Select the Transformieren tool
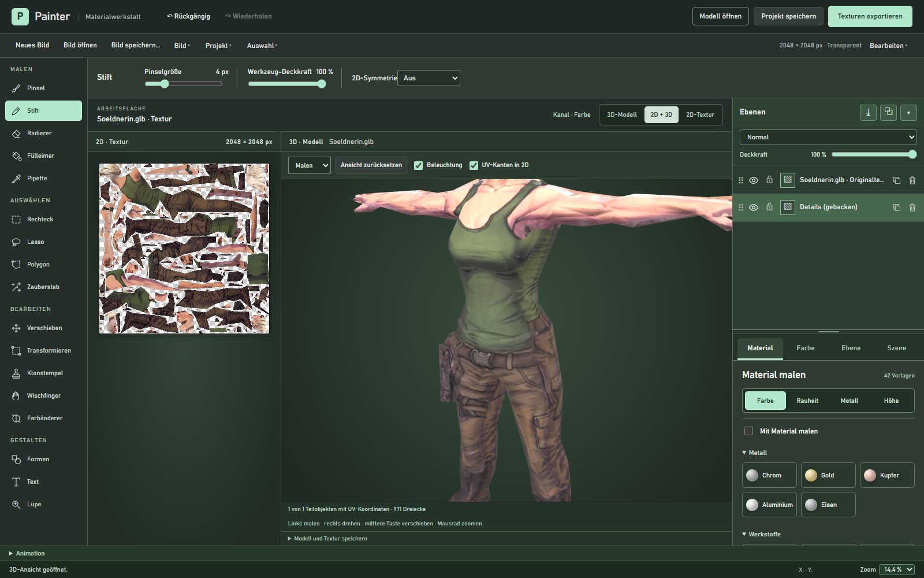The image size is (924, 578). pos(43,350)
